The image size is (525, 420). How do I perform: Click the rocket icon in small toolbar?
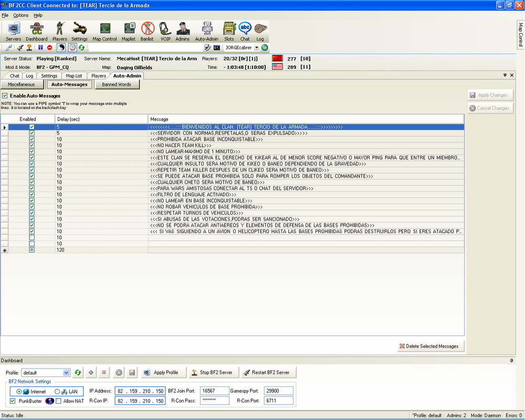point(20,48)
